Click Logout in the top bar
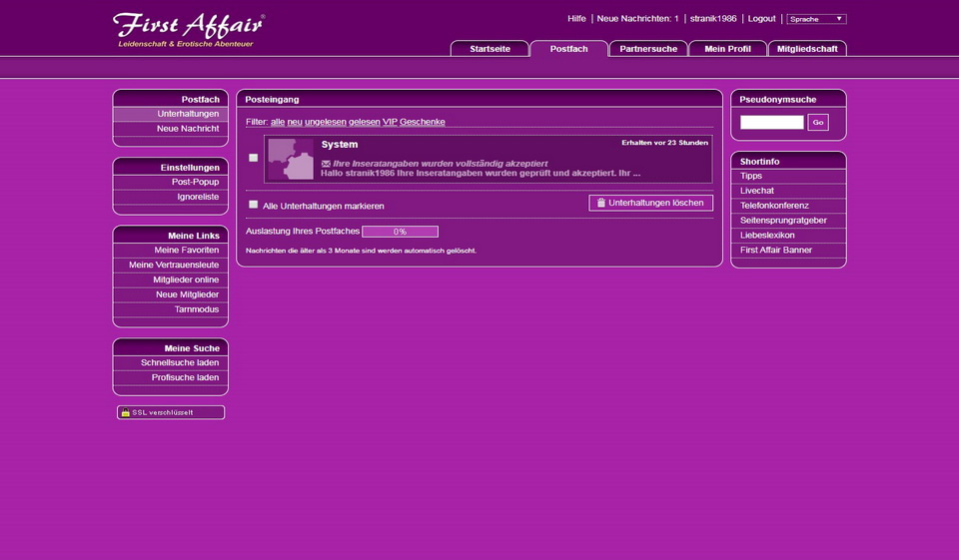The width and height of the screenshot is (959, 560). click(x=761, y=19)
